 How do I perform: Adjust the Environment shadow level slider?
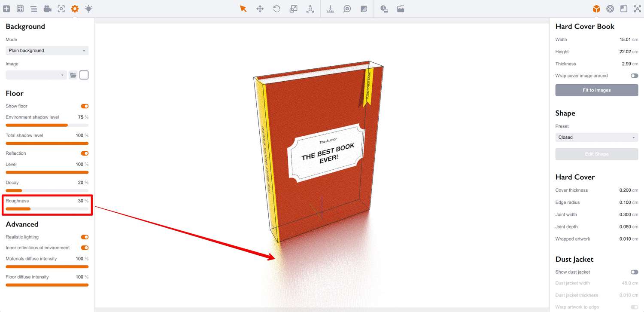[47, 125]
